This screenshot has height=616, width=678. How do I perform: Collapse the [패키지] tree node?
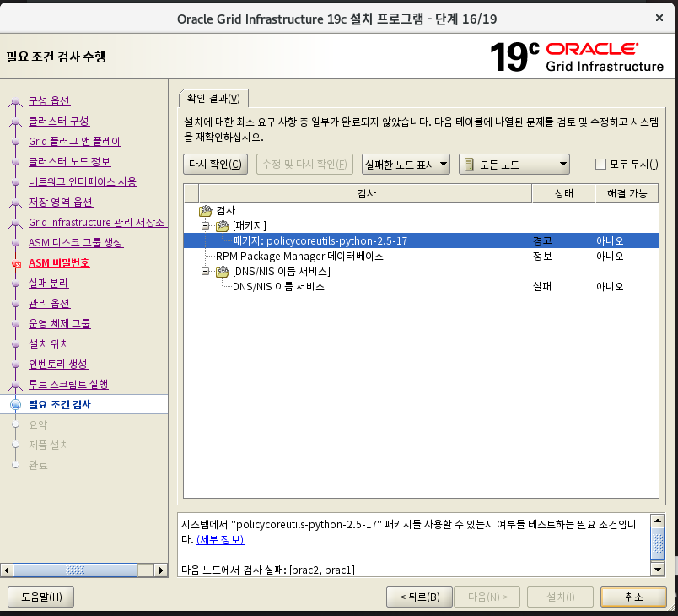tap(206, 226)
